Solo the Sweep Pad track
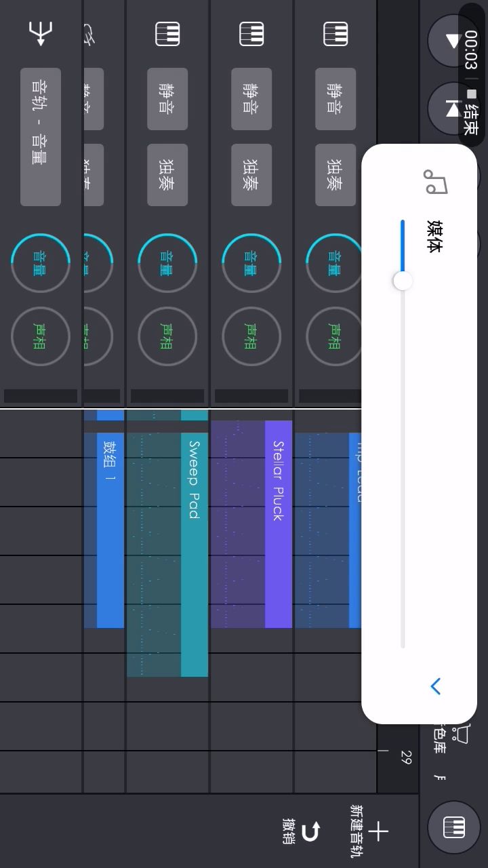The width and height of the screenshot is (488, 868). tap(167, 175)
